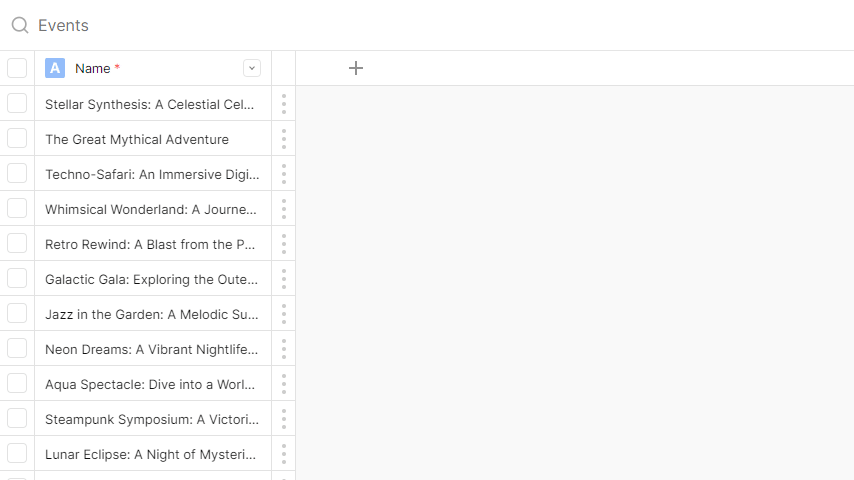The image size is (854, 480).
Task: Check the Aqua Spectacle row checkbox
Action: point(17,383)
